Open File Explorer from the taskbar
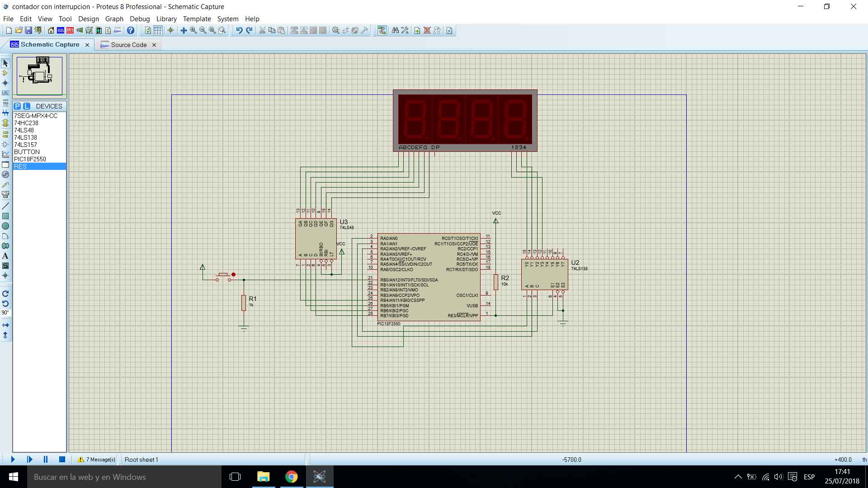 coord(263,477)
